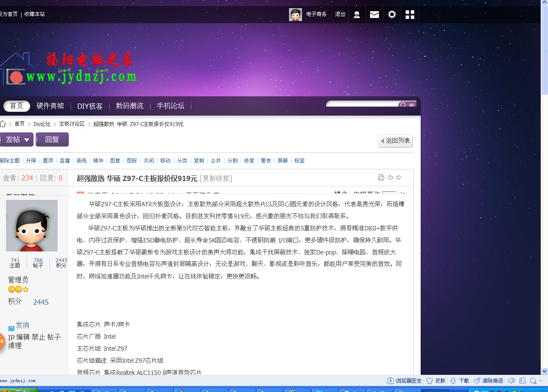Click the 警告 moderation link
Screen dimensions: 548x392
266,160
